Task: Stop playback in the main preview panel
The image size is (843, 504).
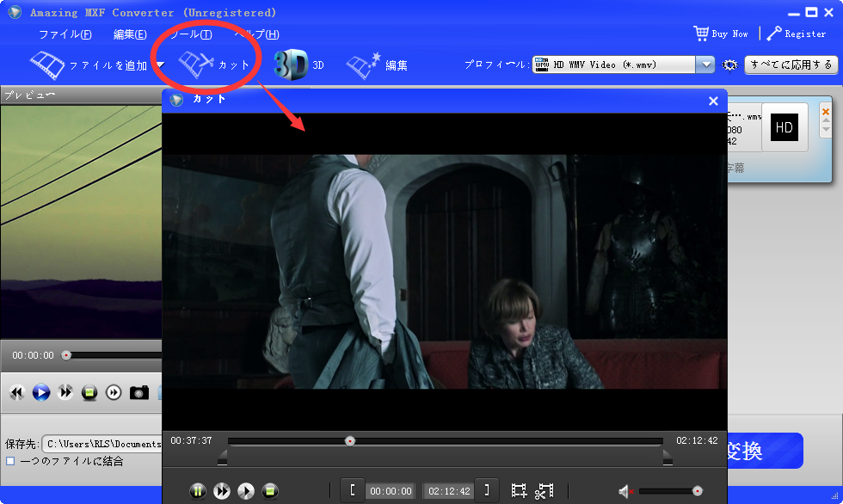Action: coord(89,393)
